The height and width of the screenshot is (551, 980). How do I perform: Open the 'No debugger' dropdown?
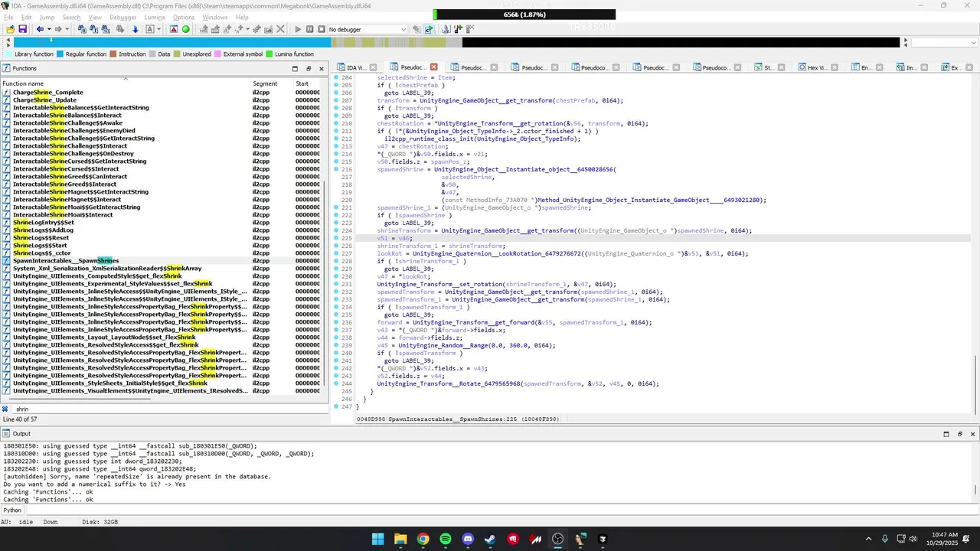click(x=368, y=29)
